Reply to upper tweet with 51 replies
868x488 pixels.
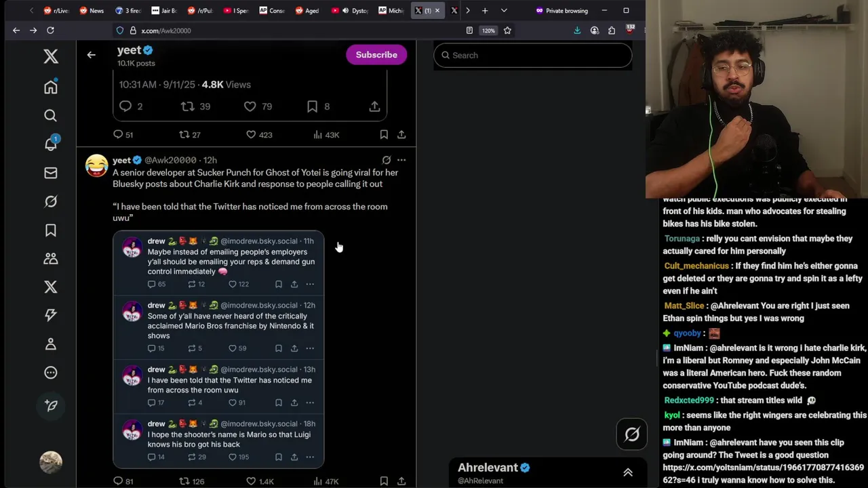coord(123,135)
